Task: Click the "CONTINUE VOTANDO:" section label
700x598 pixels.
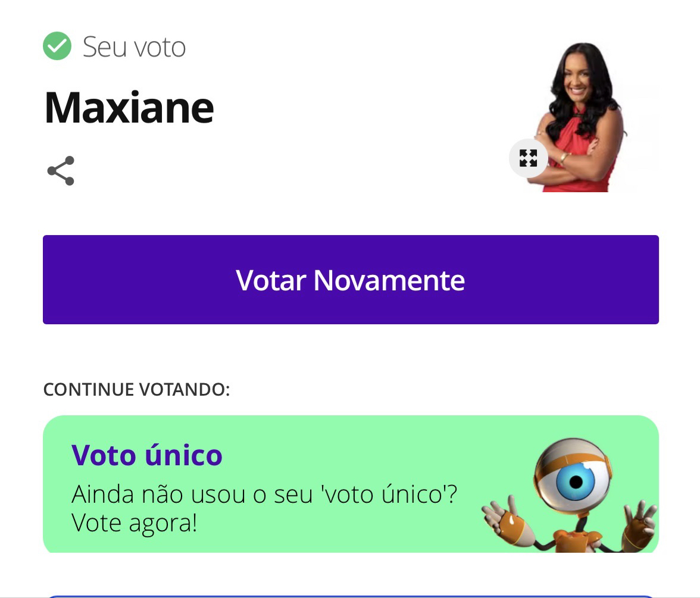Action: (136, 390)
